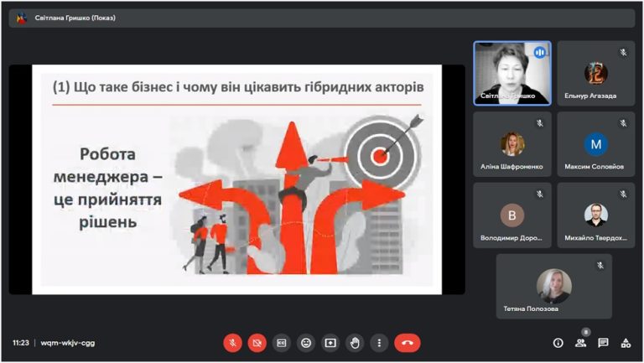The width and height of the screenshot is (644, 363).
Task: Click slide text Робота менеджера
Action: pyautogui.click(x=107, y=188)
